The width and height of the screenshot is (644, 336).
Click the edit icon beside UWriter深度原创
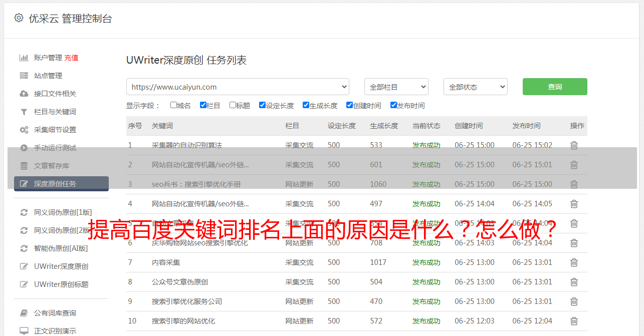point(24,266)
